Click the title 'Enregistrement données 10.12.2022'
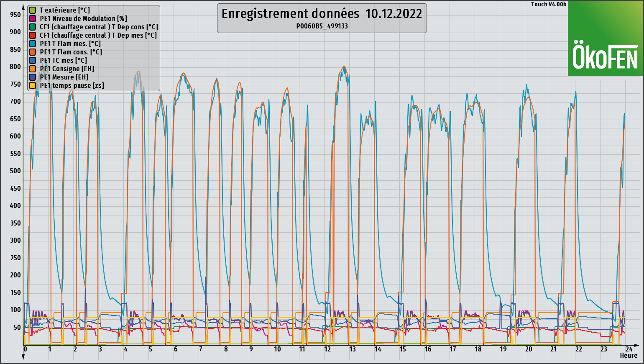The image size is (644, 364). [322, 14]
